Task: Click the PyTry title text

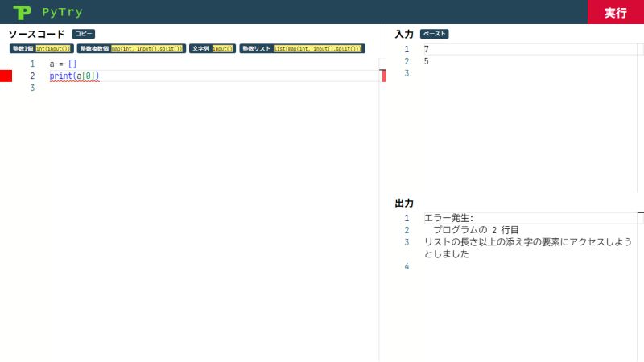Action: click(62, 12)
